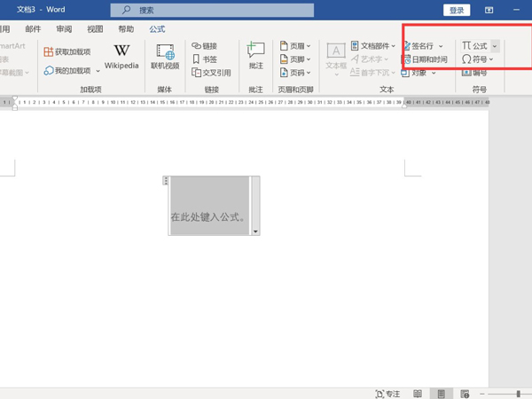This screenshot has width=532, height=399.
Task: Click 获取加载项 store icon
Action: [x=67, y=52]
